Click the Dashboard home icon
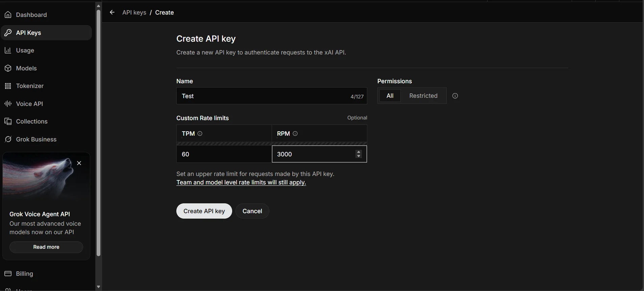This screenshot has width=644, height=291. 8,15
